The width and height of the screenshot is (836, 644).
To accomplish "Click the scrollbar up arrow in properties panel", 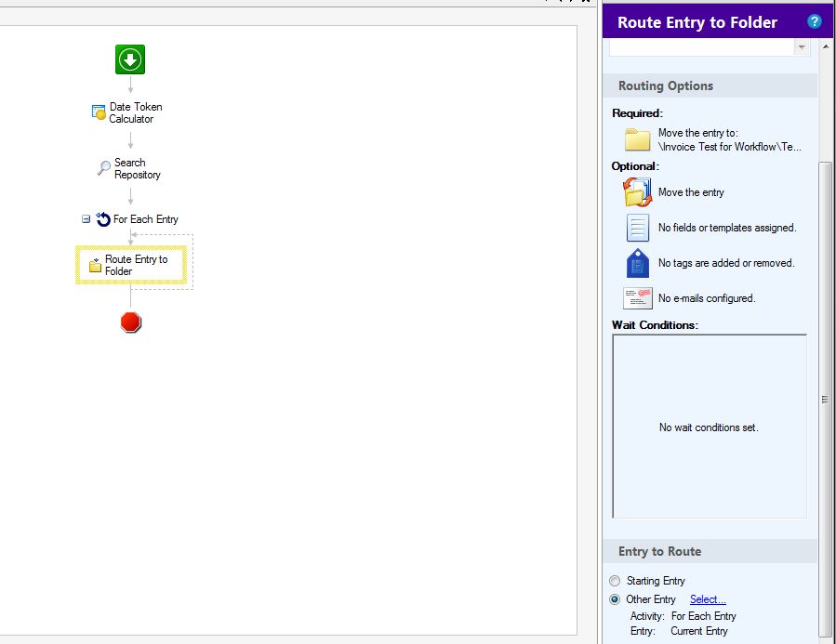I will (x=826, y=46).
